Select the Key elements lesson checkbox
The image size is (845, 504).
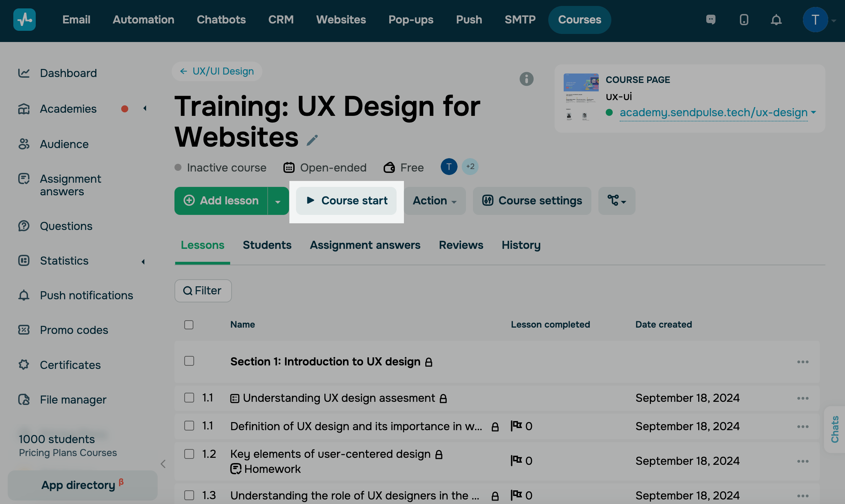click(x=189, y=454)
